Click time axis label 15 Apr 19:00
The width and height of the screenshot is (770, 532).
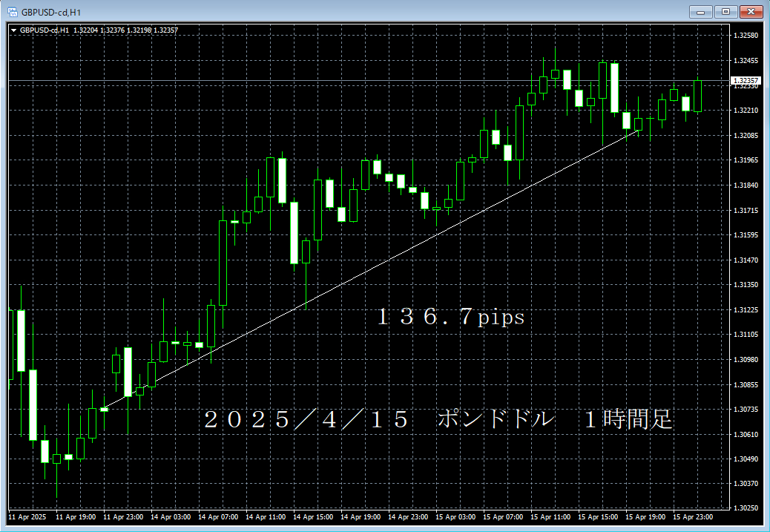click(645, 516)
